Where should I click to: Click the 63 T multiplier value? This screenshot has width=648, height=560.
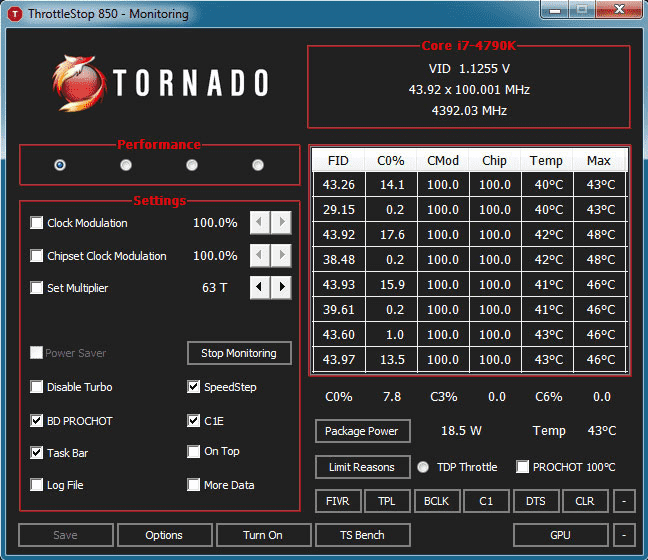(214, 288)
